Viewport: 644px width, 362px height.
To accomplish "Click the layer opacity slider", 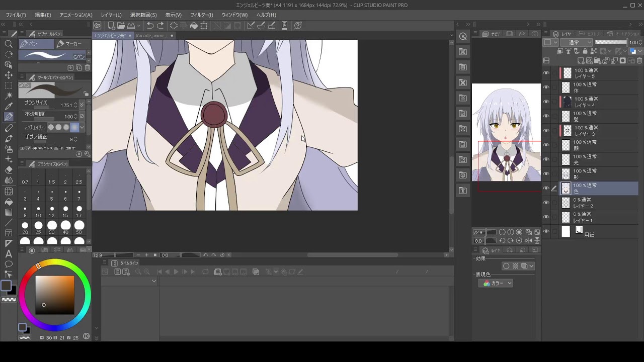I will pos(611,42).
